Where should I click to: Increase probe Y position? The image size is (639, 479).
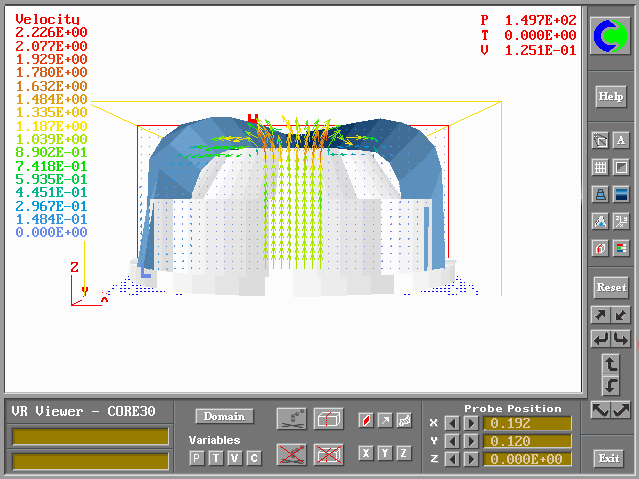470,441
